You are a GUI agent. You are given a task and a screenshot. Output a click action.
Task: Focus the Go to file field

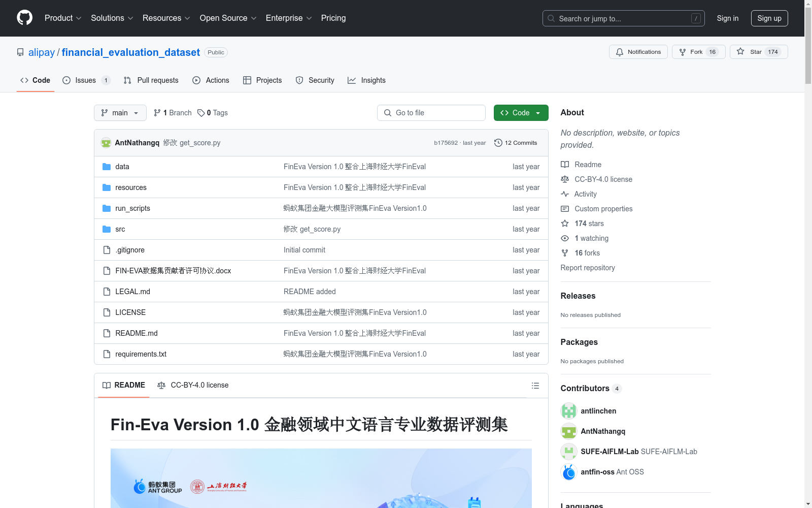[431, 113]
